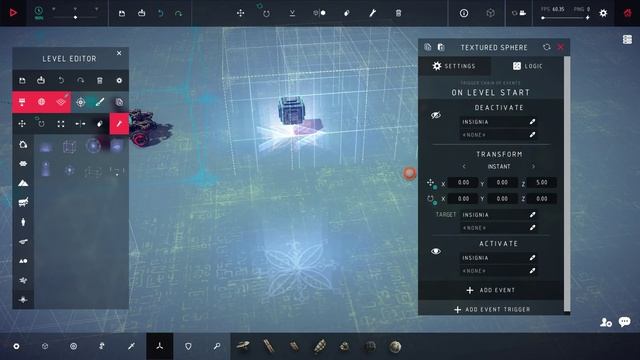The image size is (640, 360).
Task: Open the chat bubble icon bottom right
Action: (x=624, y=322)
